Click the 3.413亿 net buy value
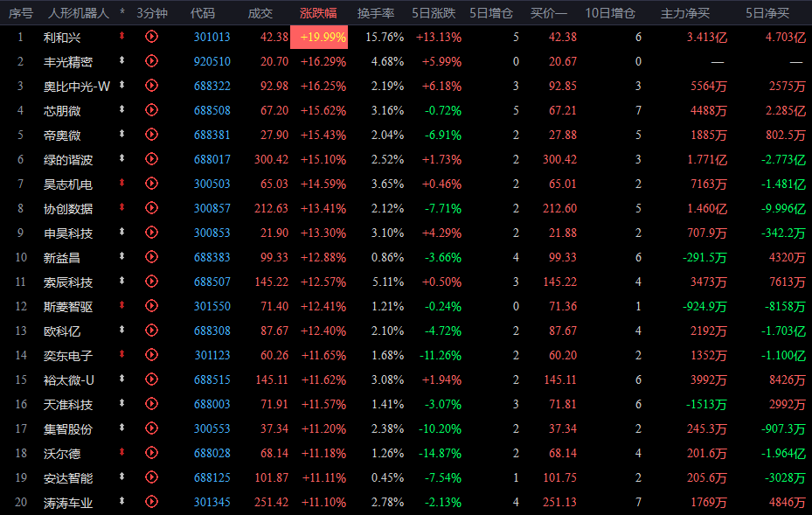Screen dimensions: 812x515 pyautogui.click(x=707, y=38)
